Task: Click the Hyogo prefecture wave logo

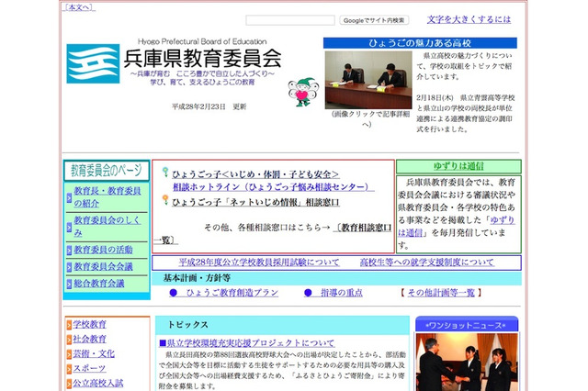Action: tap(93, 63)
